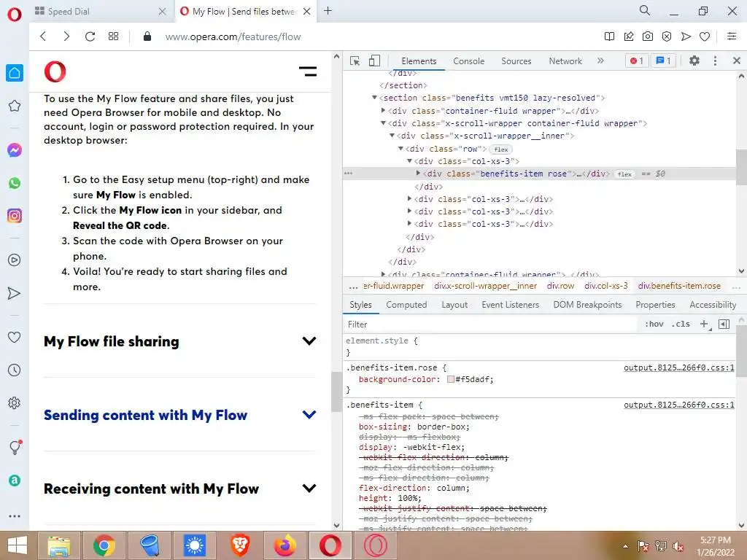Switch to Sources tab
The height and width of the screenshot is (560, 747).
(x=516, y=61)
